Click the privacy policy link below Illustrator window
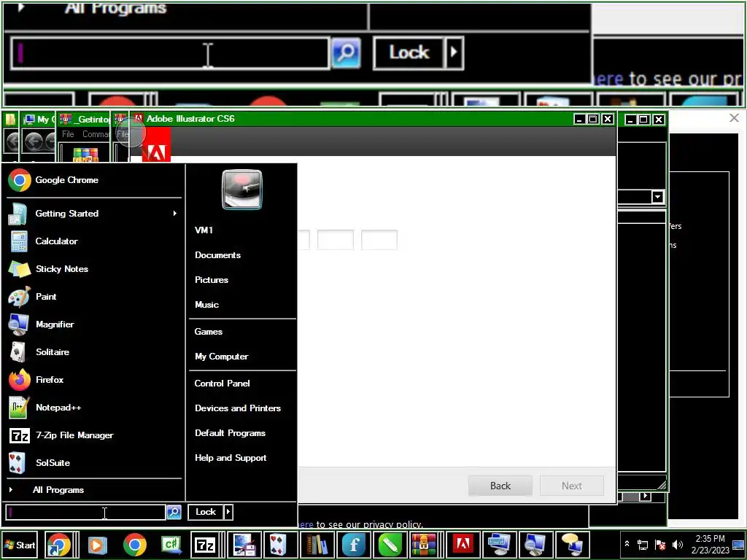747x560 pixels. [x=306, y=524]
